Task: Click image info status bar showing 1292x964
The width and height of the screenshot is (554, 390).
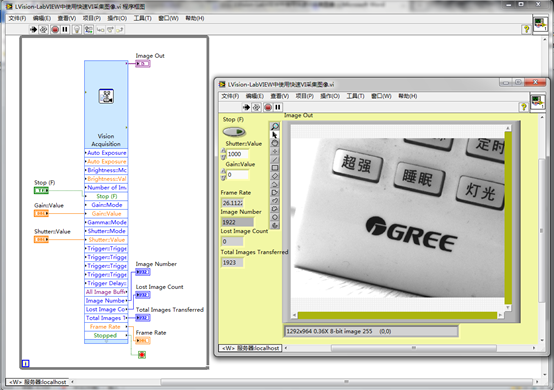Action: [x=371, y=331]
